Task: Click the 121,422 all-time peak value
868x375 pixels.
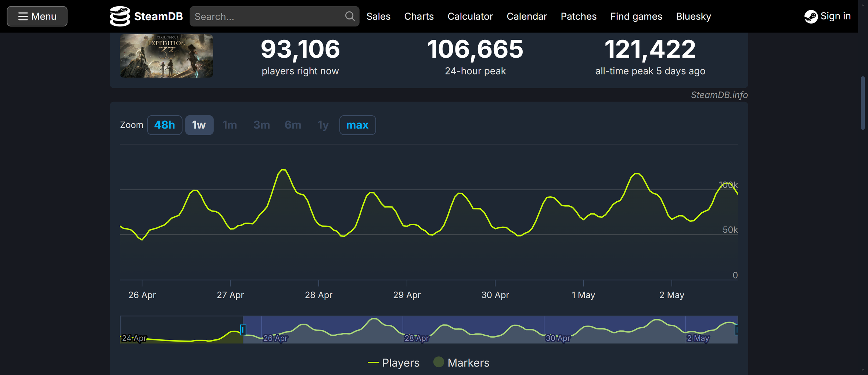Action: 650,49
